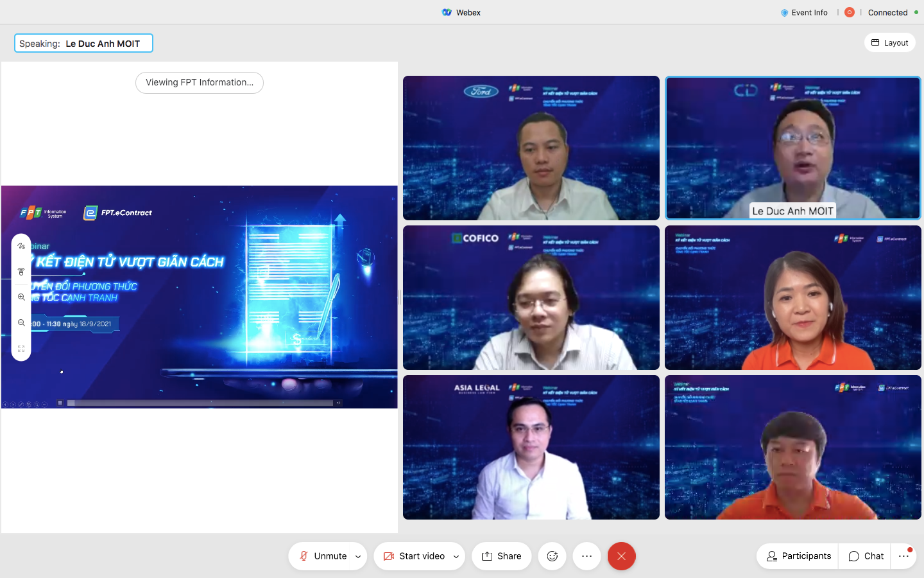Screen dimensions: 924x578
Task: Click the Le Duc Anh MOIT name tag
Action: pyautogui.click(x=792, y=211)
